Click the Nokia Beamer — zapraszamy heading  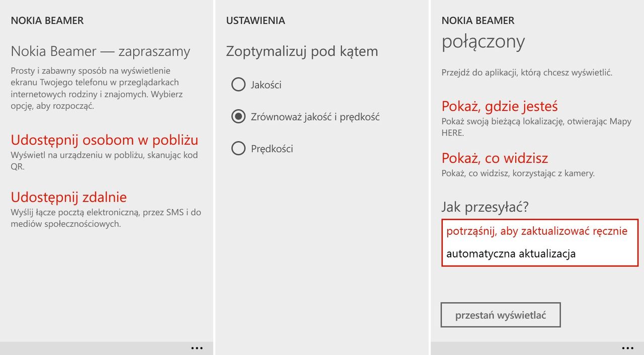[101, 51]
